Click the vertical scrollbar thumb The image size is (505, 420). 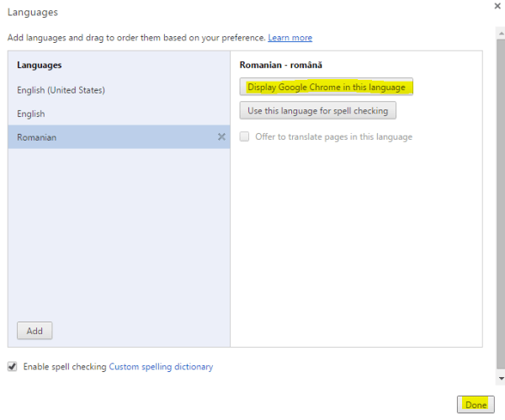tap(501, 205)
